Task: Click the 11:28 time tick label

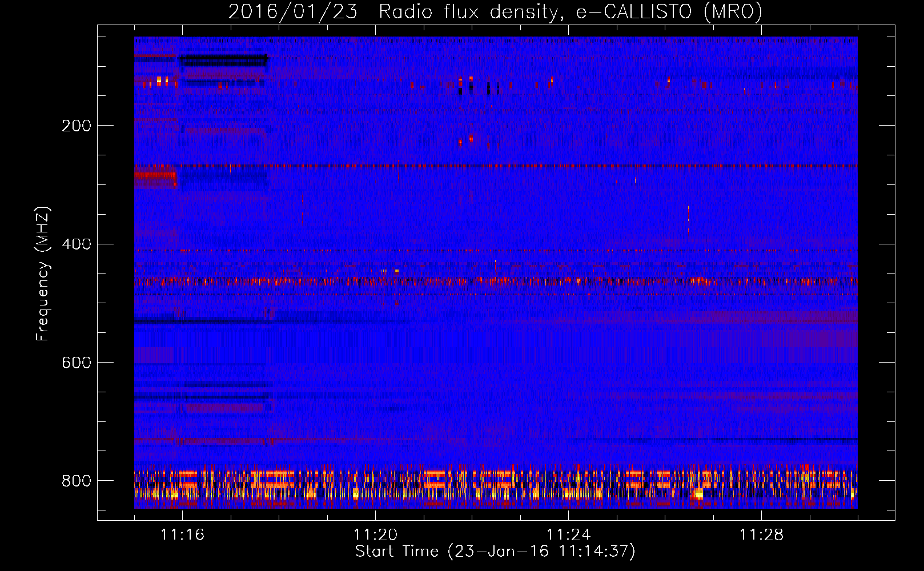Action: click(761, 535)
